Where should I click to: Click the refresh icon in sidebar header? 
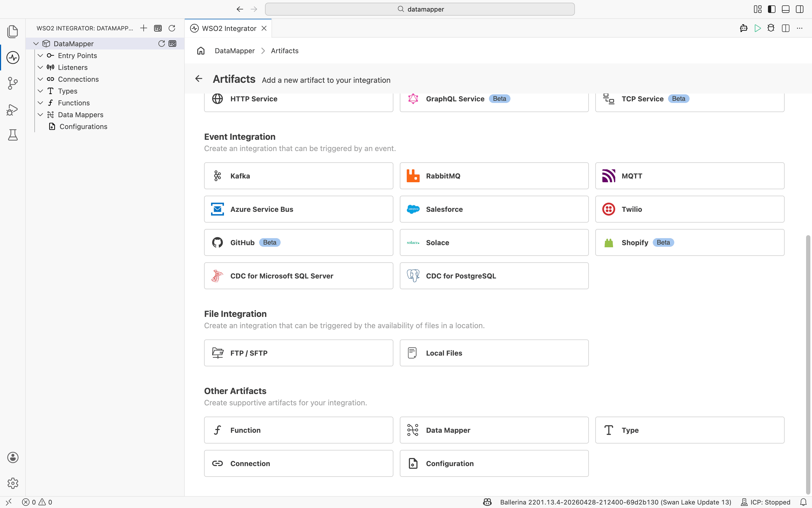tap(172, 28)
